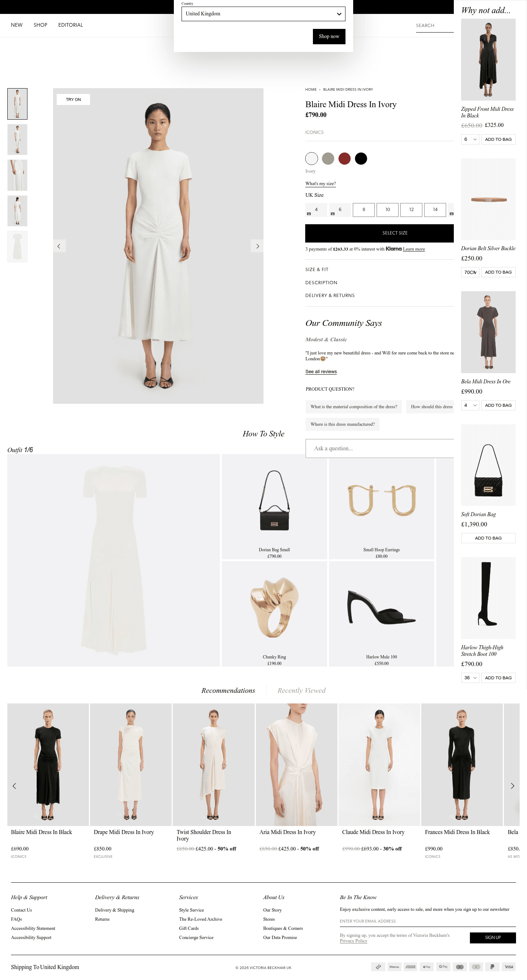Ask about the dress material composition
Image resolution: width=527 pixels, height=980 pixels.
click(x=354, y=407)
